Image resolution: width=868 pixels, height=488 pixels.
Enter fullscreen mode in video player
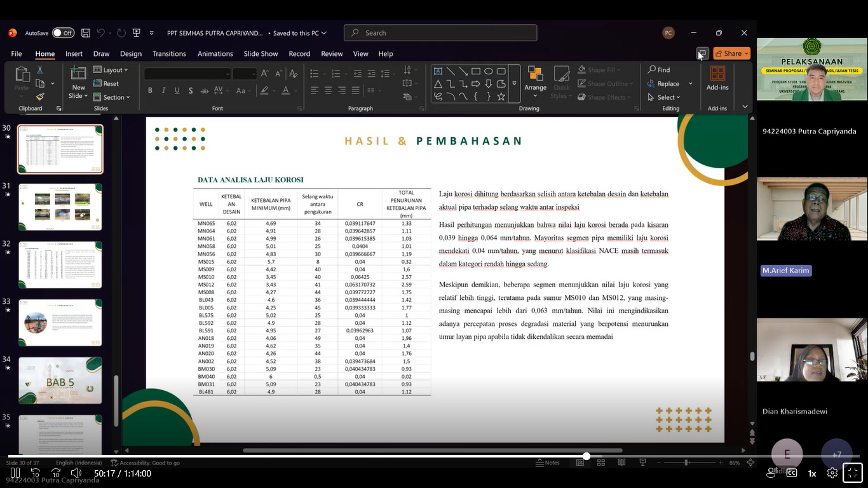pyautogui.click(x=852, y=473)
